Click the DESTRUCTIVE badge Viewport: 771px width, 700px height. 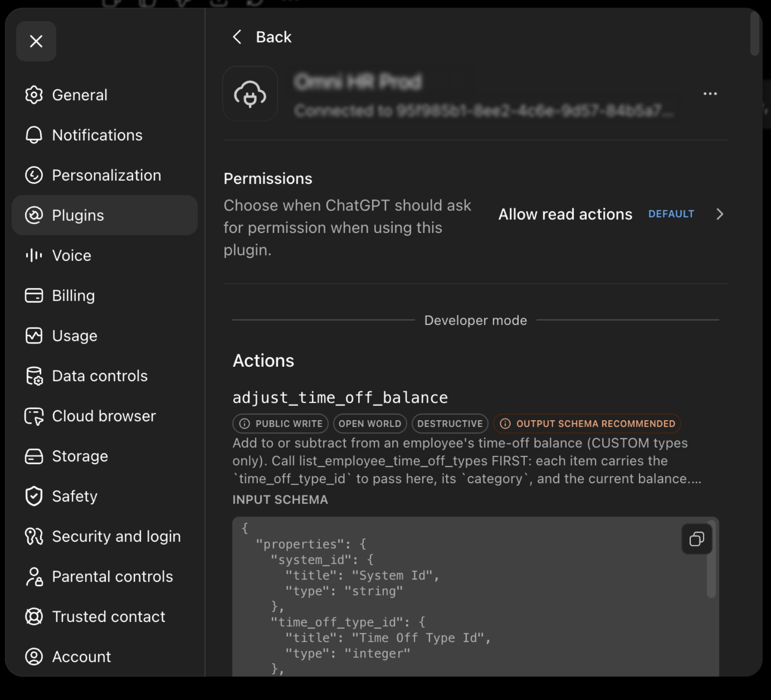pos(450,423)
